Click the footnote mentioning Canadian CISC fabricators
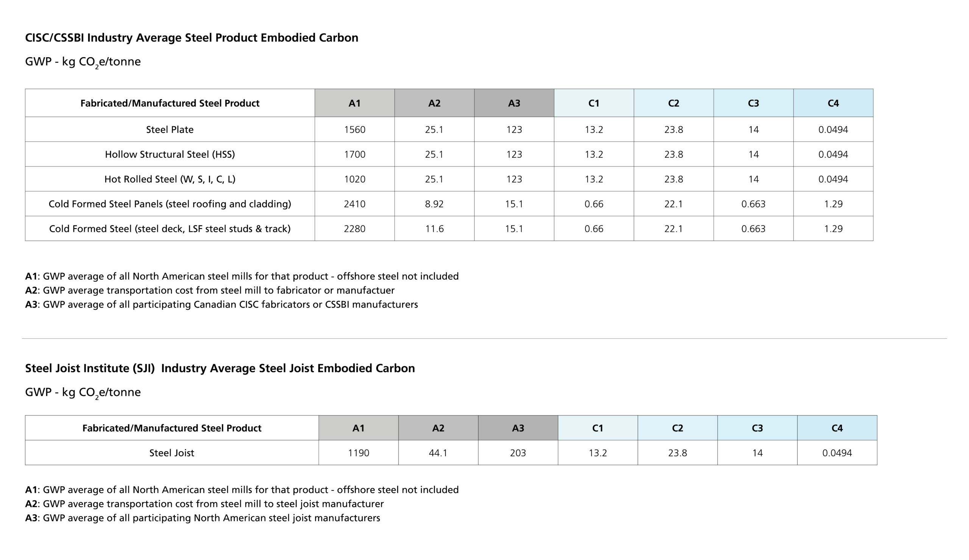The image size is (969, 560). [x=221, y=305]
